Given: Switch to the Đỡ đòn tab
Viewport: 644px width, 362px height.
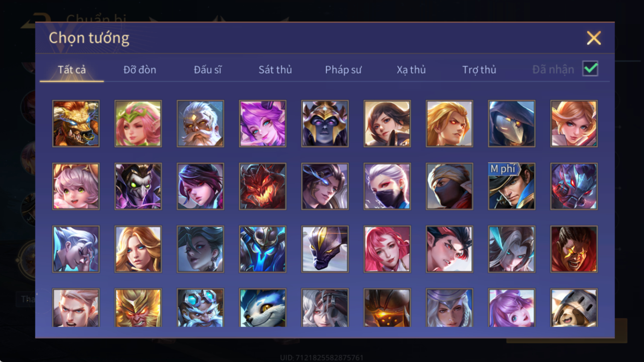Looking at the screenshot, I should click(x=140, y=70).
